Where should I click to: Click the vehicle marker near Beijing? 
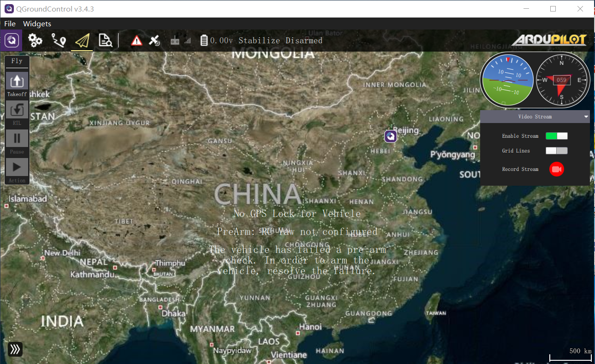(x=391, y=136)
